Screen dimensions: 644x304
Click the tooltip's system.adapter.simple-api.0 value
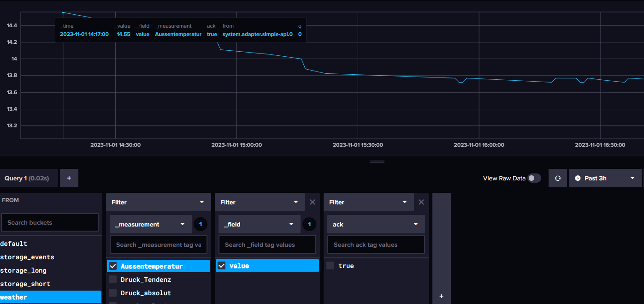pos(257,34)
